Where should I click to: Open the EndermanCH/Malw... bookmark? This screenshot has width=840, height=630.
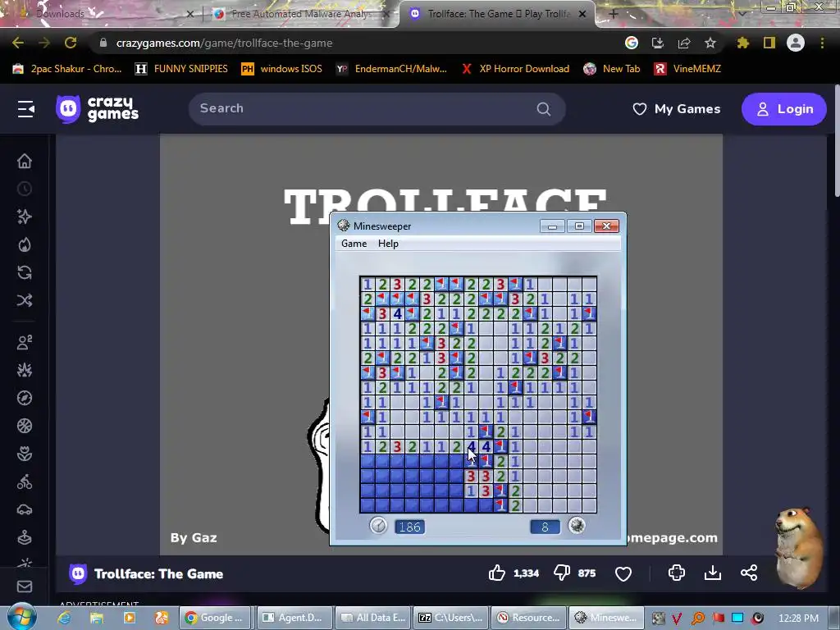pos(391,69)
